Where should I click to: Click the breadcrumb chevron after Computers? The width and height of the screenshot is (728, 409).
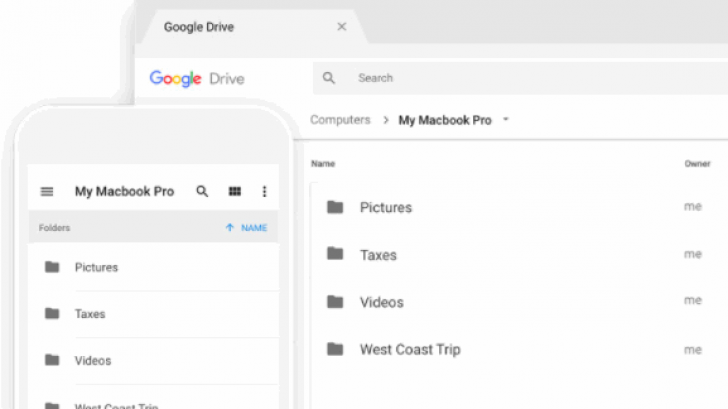(x=385, y=120)
